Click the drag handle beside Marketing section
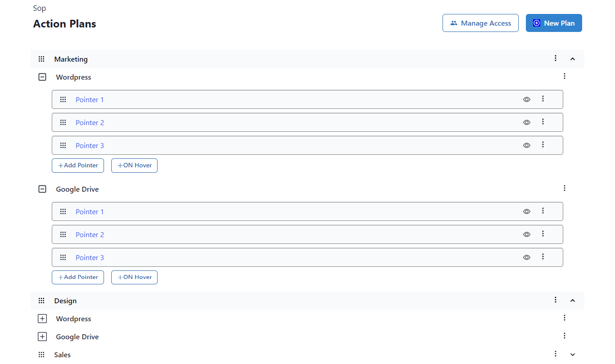This screenshot has height=364, width=615. click(x=41, y=59)
